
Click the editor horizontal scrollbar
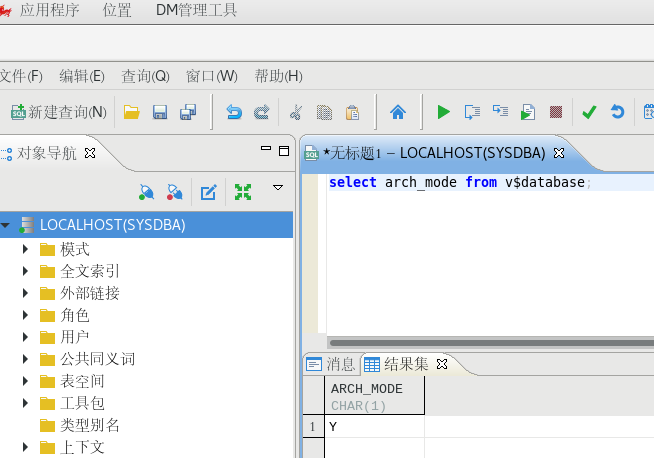pyautogui.click(x=490, y=343)
